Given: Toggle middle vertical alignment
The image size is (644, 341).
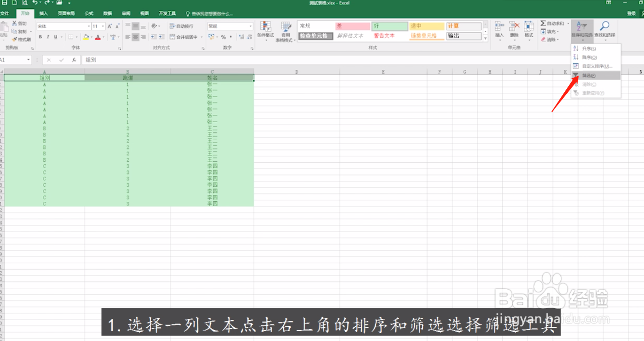Looking at the screenshot, I should [135, 26].
